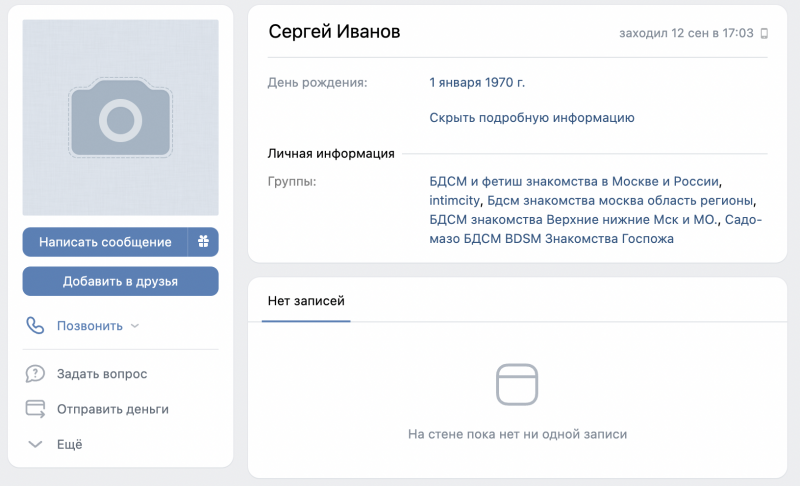The image size is (800, 486).
Task: Expand the Ещё menu chevron
Action: tap(35, 444)
